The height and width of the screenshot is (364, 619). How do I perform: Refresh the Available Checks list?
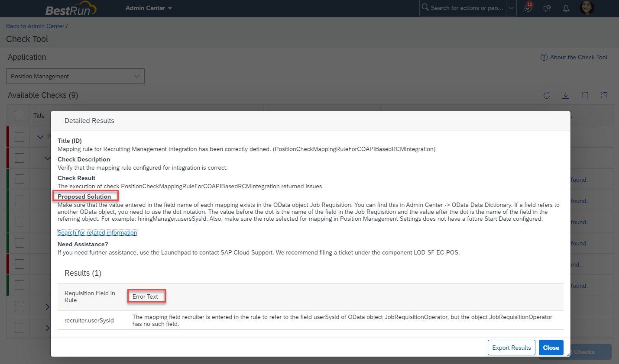(547, 95)
